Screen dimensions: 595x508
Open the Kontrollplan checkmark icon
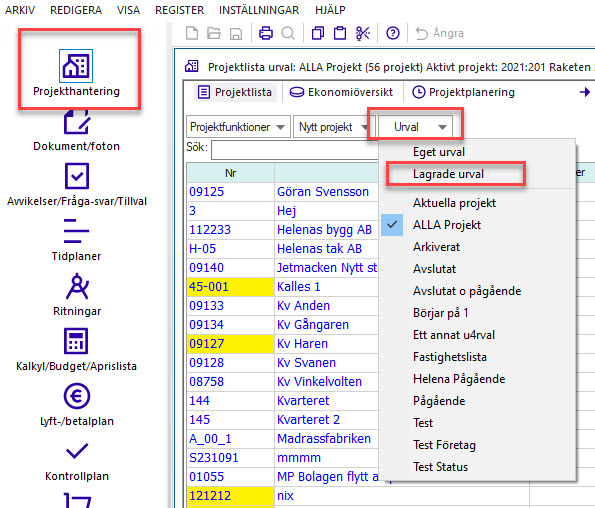[x=77, y=451]
